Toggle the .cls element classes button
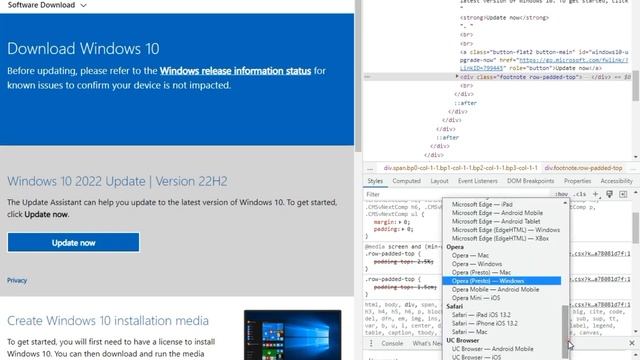Viewport: 640px width, 360px height. [580, 194]
